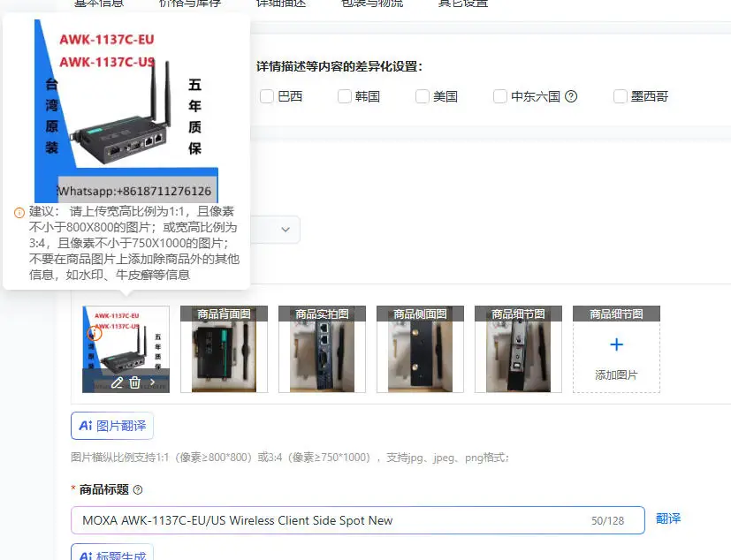
Task: Move main image right with arrow icon
Action: point(152,382)
